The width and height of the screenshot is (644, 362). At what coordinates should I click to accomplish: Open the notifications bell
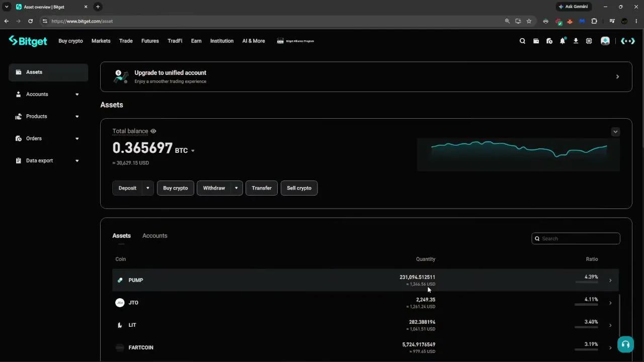(x=562, y=41)
